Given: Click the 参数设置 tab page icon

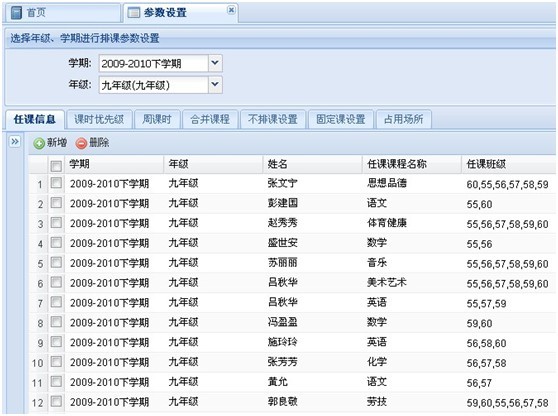Looking at the screenshot, I should (x=133, y=13).
